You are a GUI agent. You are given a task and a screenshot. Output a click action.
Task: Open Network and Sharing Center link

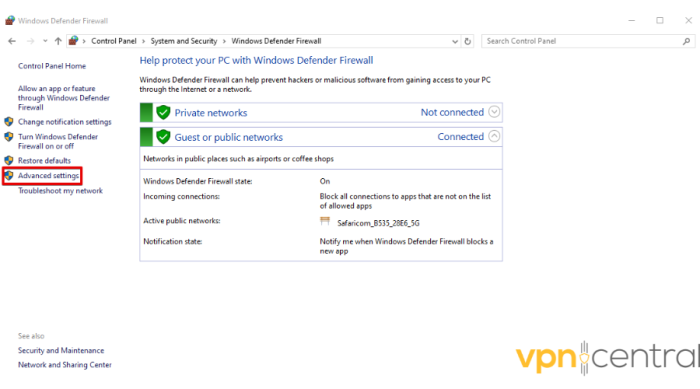(65, 365)
